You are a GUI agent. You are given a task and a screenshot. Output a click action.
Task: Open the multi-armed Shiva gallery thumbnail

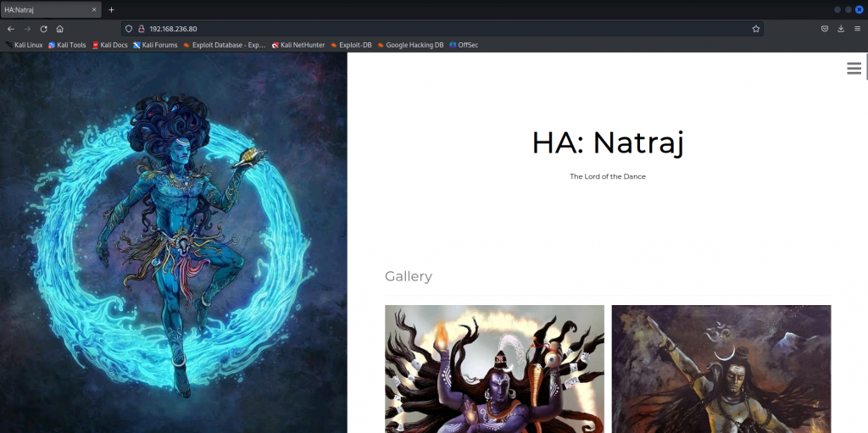pyautogui.click(x=494, y=369)
